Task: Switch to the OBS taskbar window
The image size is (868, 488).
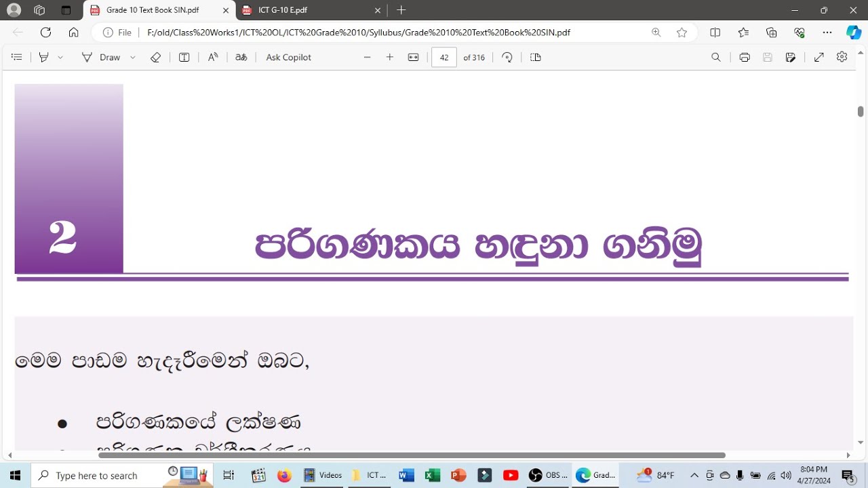Action: pyautogui.click(x=548, y=476)
